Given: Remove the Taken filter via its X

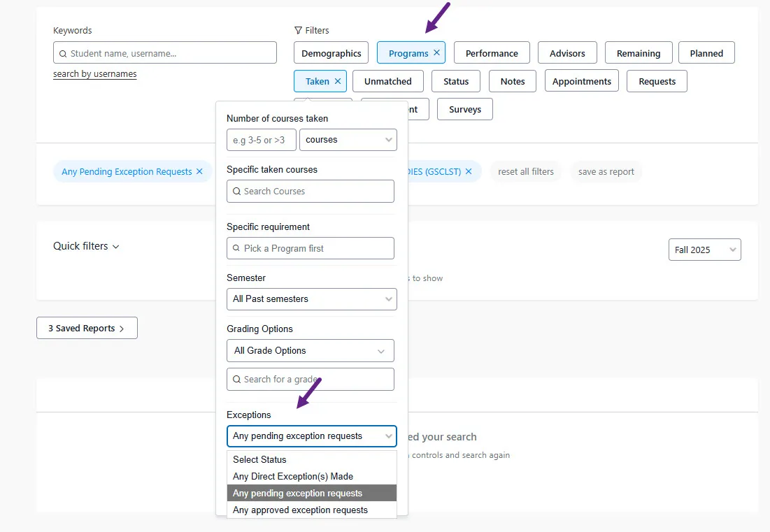Looking at the screenshot, I should 338,81.
